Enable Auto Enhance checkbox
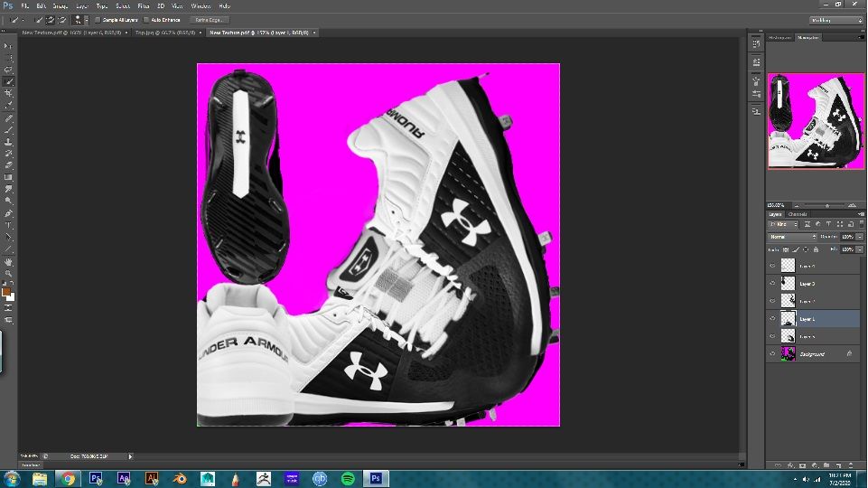Screen dimensions: 868x488 pyautogui.click(x=146, y=20)
